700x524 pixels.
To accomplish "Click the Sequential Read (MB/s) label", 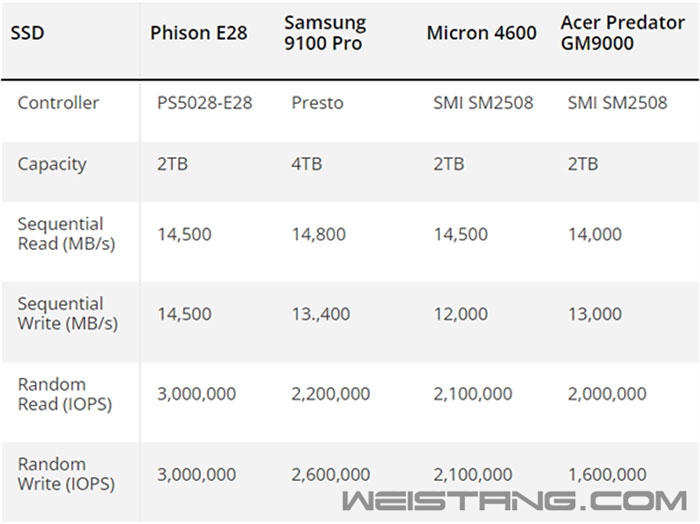I will tap(67, 234).
